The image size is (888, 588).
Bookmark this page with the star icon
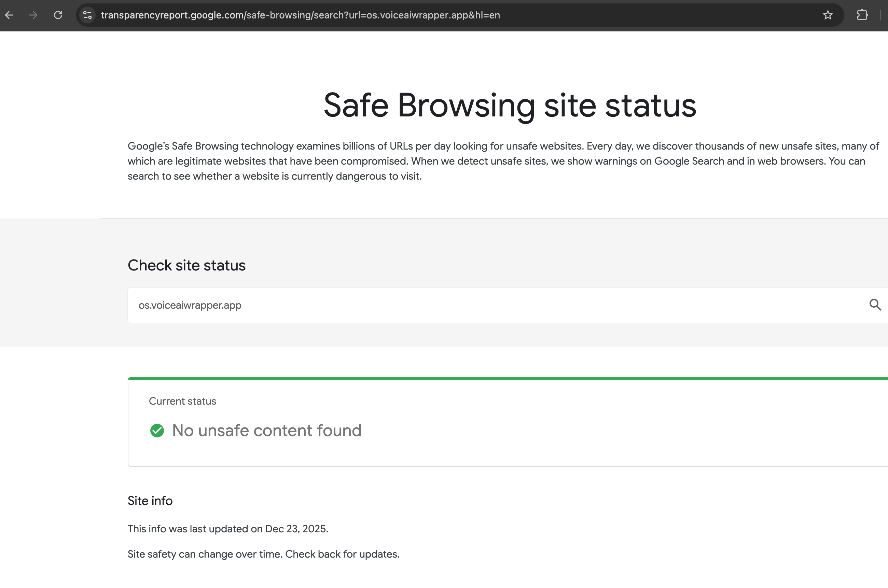[x=828, y=15]
